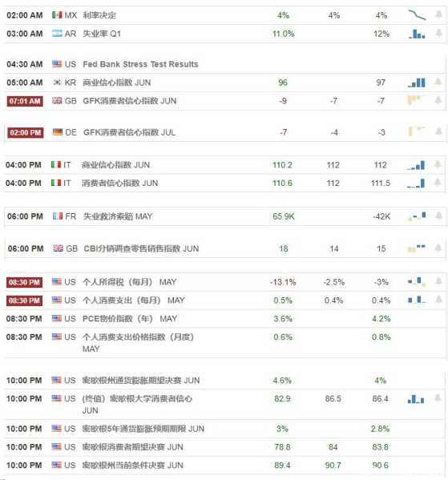
Task: Open 密歇根州通货膨胀期望决赛 JUN event
Action: 141,381
